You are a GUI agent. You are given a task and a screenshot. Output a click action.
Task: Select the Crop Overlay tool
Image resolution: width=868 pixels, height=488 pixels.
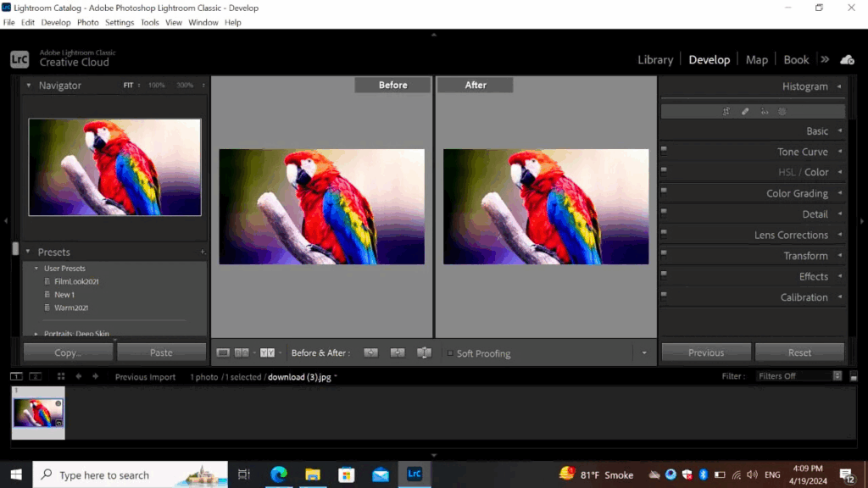coord(726,111)
